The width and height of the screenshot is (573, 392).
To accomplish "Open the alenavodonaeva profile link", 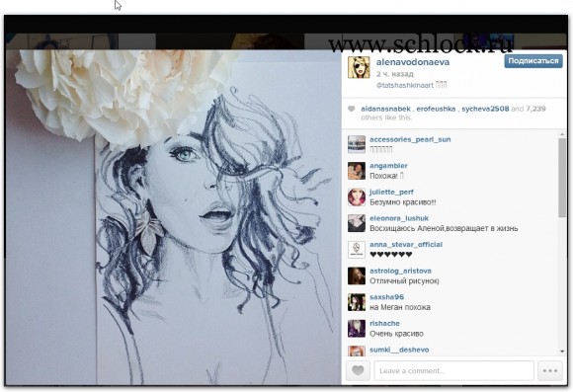I will coord(413,62).
